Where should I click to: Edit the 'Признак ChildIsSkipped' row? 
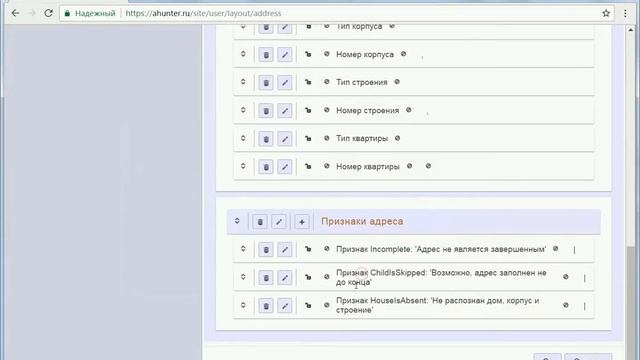pyautogui.click(x=285, y=278)
